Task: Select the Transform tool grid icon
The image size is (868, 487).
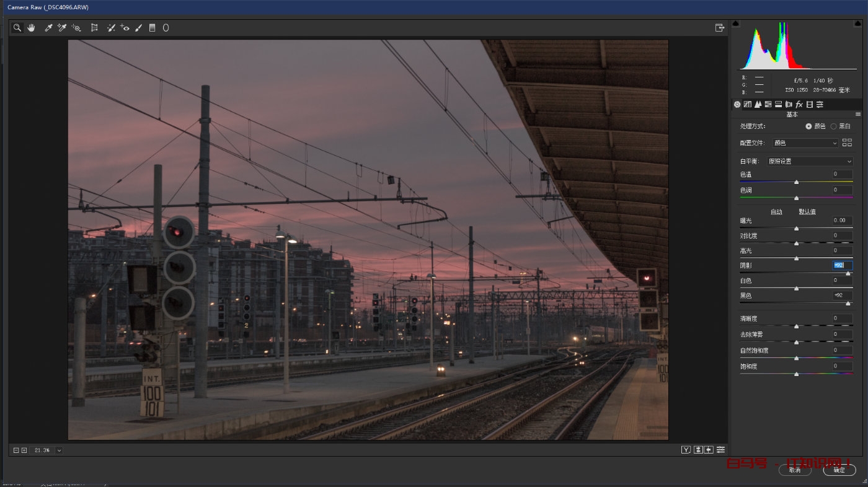Action: coord(94,28)
